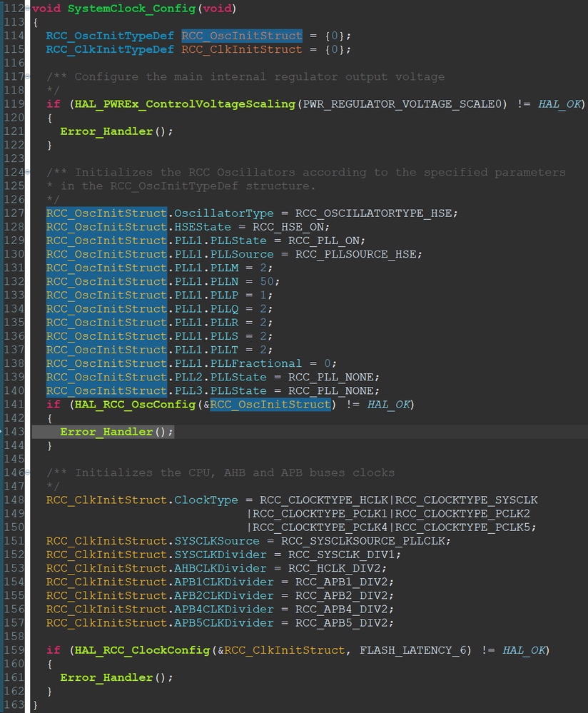Click RCC_CLOCKTYPE_PCLK1 constant
The width and height of the screenshot is (588, 713).
point(320,513)
